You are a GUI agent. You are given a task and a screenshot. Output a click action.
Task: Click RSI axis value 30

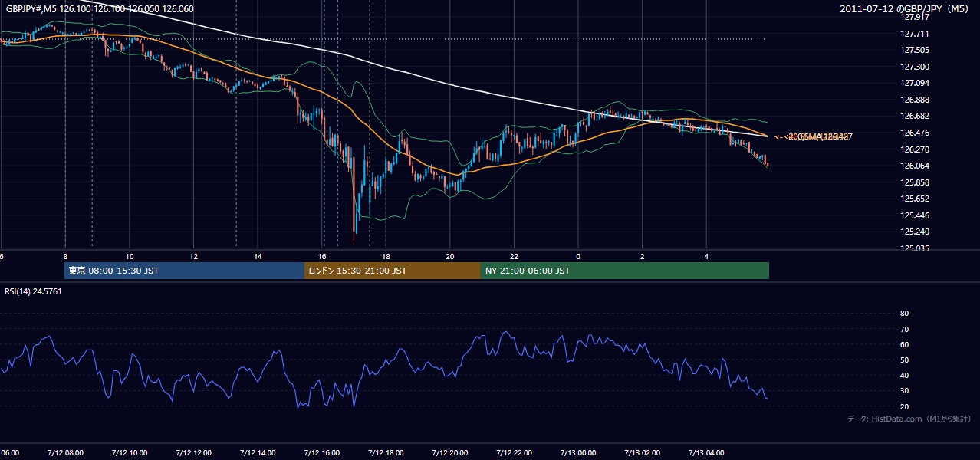pyautogui.click(x=904, y=391)
